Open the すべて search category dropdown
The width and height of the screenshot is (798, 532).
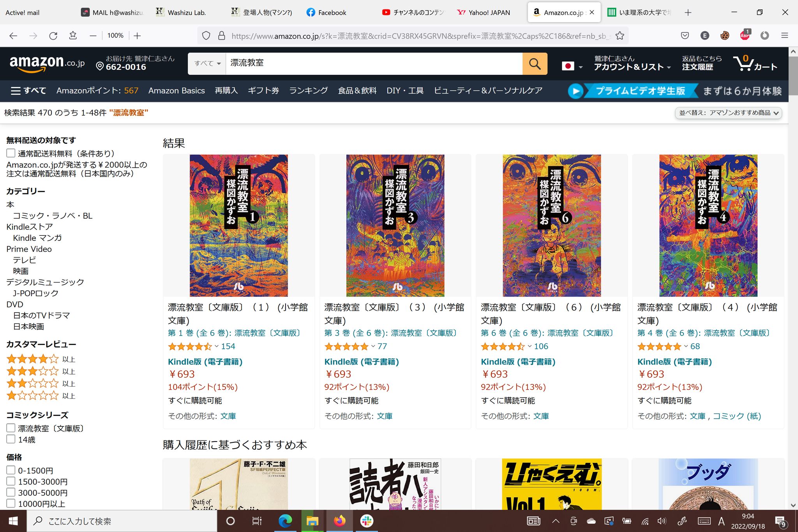click(x=207, y=64)
